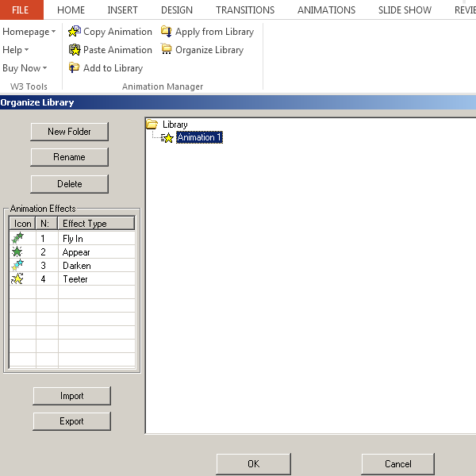Switch to the ANIMATIONS ribbon tab
476x476 pixels.
coord(326,10)
